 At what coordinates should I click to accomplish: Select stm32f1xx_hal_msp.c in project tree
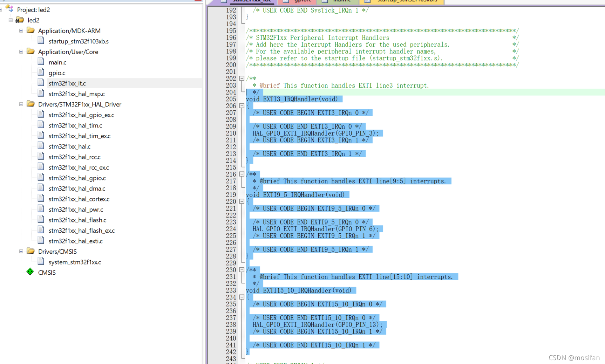76,94
